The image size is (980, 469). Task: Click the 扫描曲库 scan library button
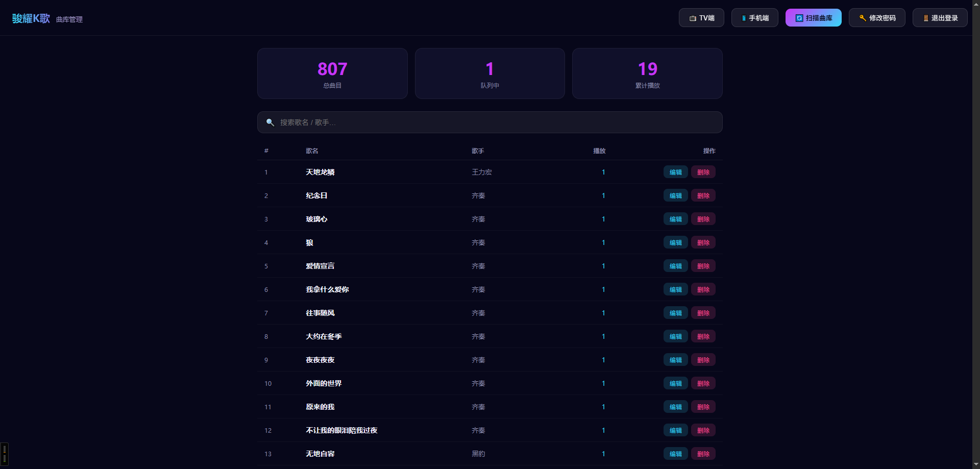(813, 18)
